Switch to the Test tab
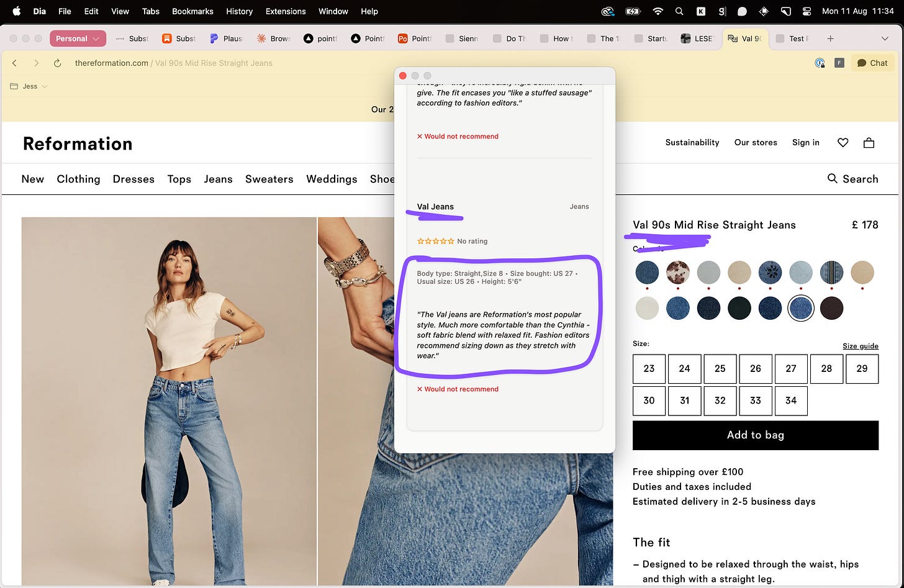The image size is (904, 588). [792, 38]
